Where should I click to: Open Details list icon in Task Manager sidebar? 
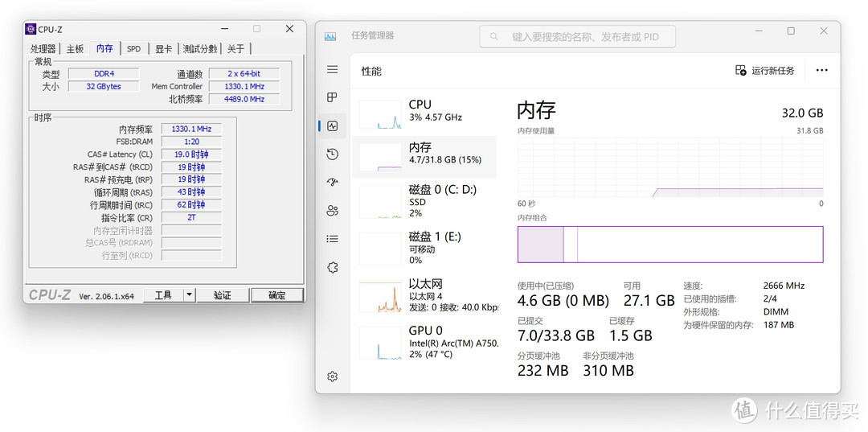coord(332,239)
